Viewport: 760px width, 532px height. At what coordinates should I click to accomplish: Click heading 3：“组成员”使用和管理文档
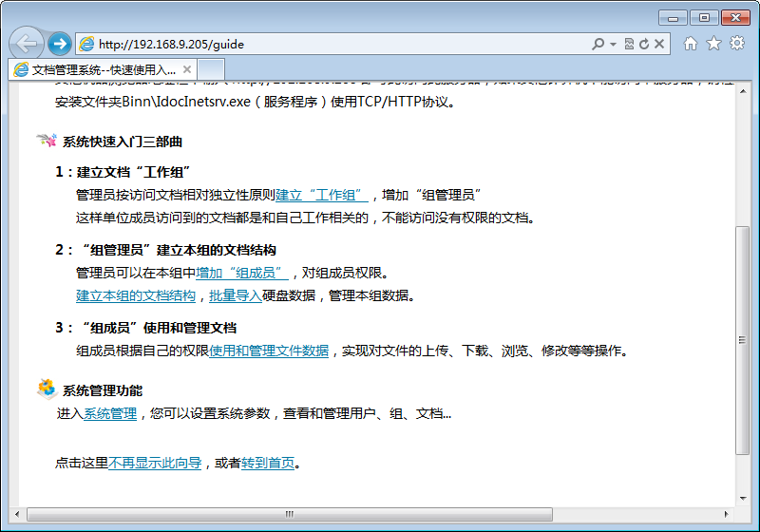click(146, 328)
